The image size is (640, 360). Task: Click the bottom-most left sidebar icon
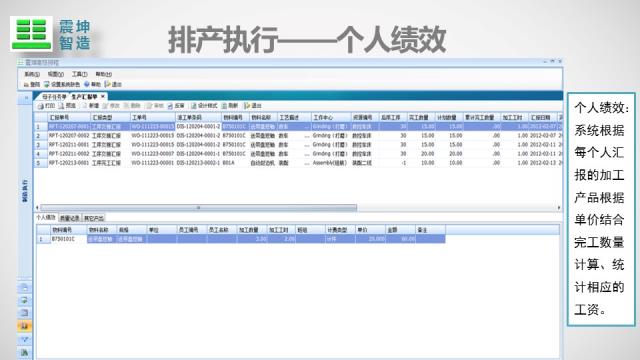(24, 352)
